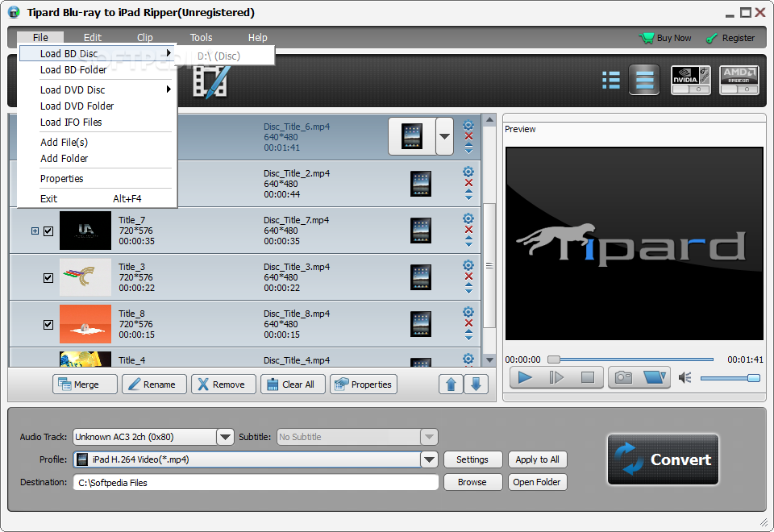Image resolution: width=774 pixels, height=532 pixels.
Task: Open settings gear for Disc_Title_2.mp4
Action: (468, 172)
